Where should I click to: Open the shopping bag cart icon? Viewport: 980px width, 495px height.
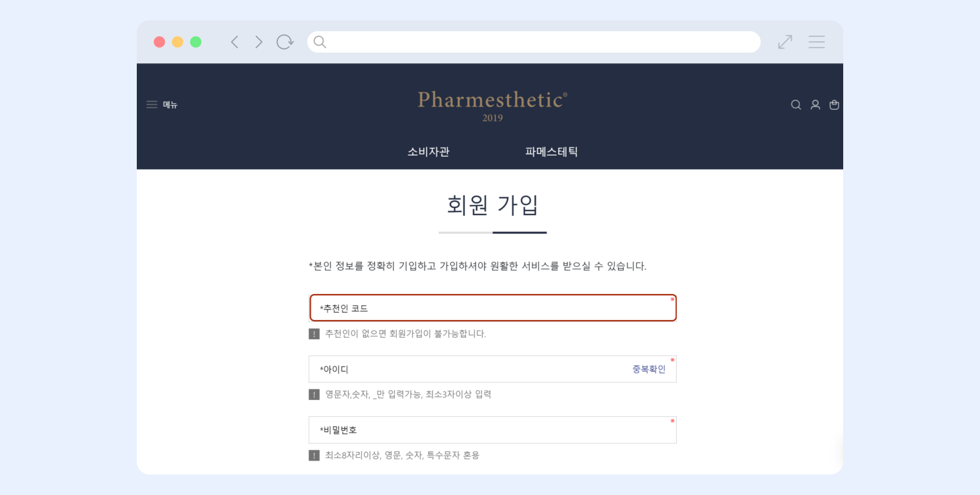click(835, 105)
